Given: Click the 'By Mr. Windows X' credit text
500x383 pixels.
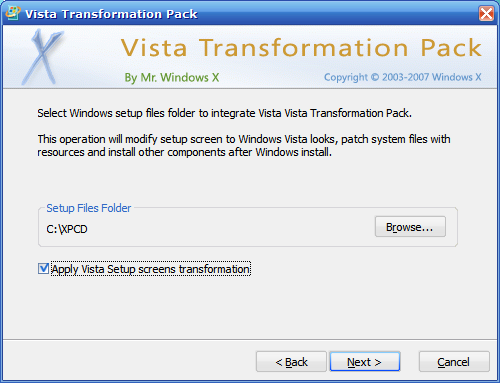Looking at the screenshot, I should tap(172, 78).
